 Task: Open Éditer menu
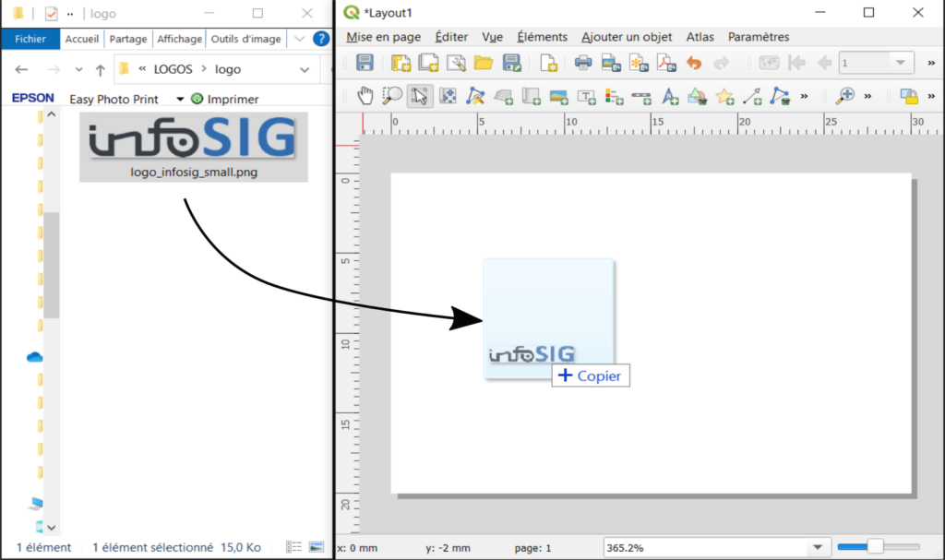pyautogui.click(x=451, y=37)
